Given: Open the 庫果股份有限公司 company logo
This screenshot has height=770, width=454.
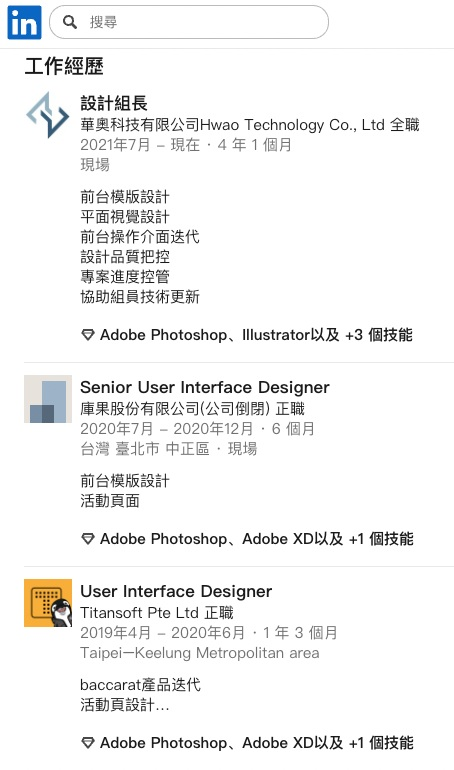Looking at the screenshot, I should point(48,399).
